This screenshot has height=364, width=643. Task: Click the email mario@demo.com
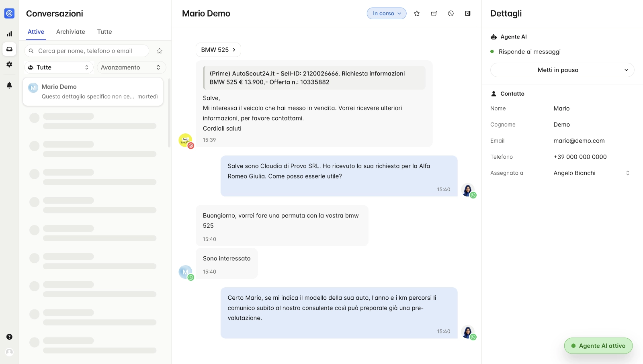pyautogui.click(x=579, y=141)
